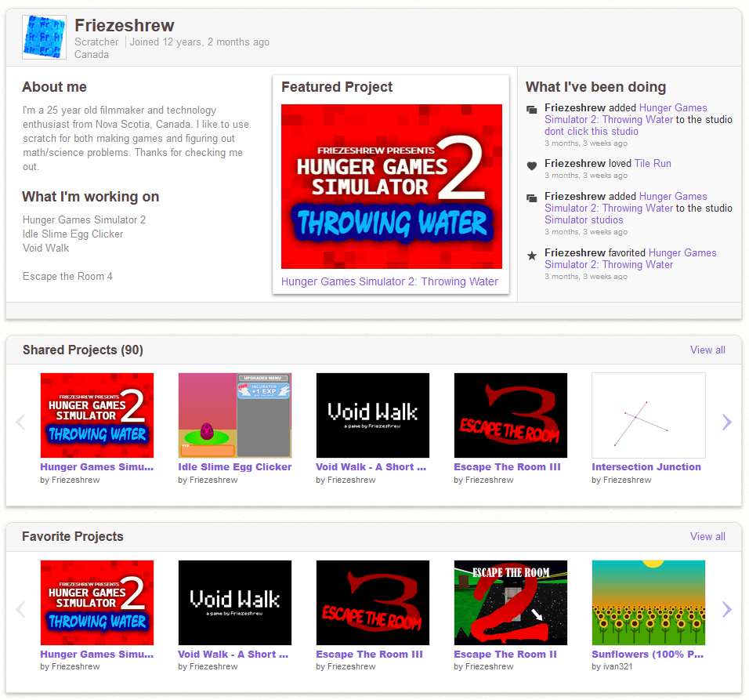Open Hunger Games link in Simulator studios activity

click(626, 202)
